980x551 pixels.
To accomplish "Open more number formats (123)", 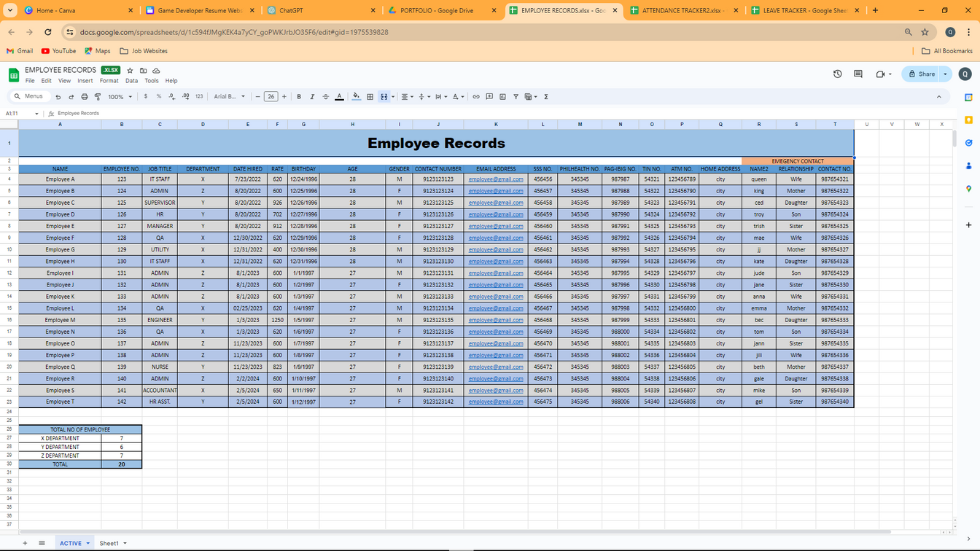I will [199, 97].
